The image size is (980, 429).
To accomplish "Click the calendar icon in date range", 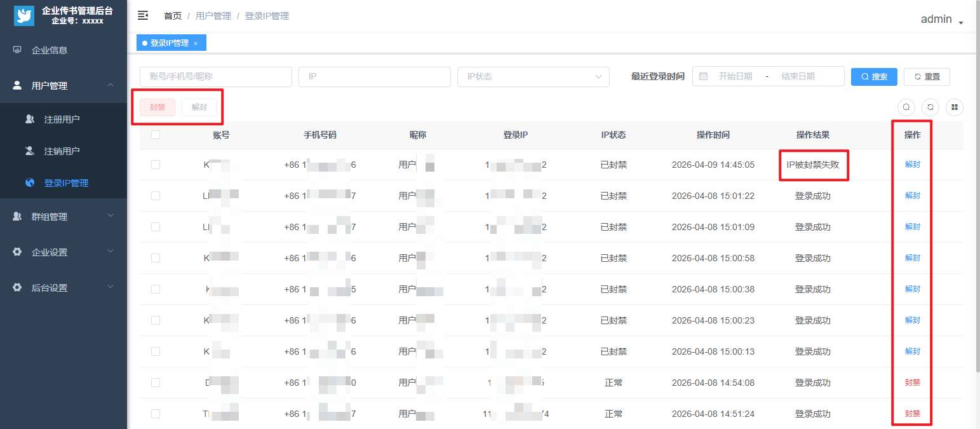I will coord(703,76).
